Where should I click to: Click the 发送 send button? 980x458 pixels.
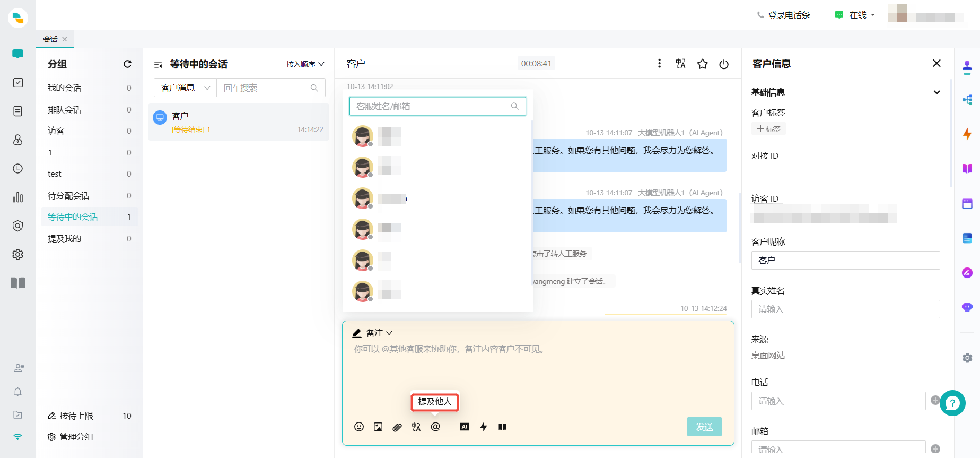coord(704,427)
